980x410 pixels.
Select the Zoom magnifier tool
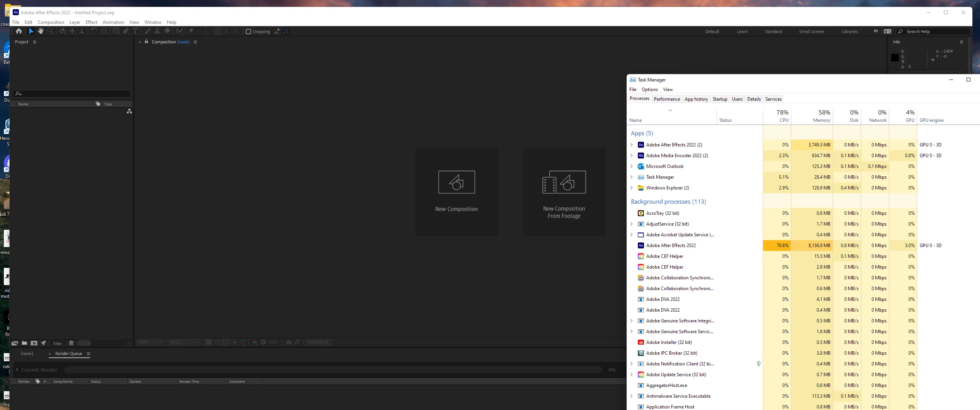[50, 31]
